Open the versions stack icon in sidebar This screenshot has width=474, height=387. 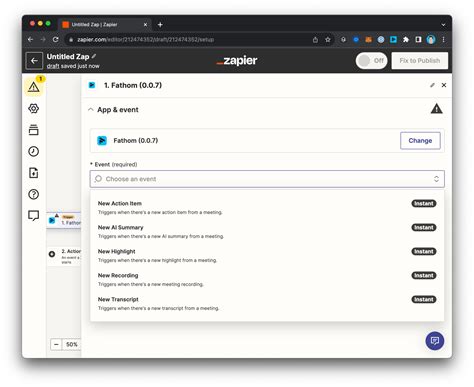click(34, 130)
